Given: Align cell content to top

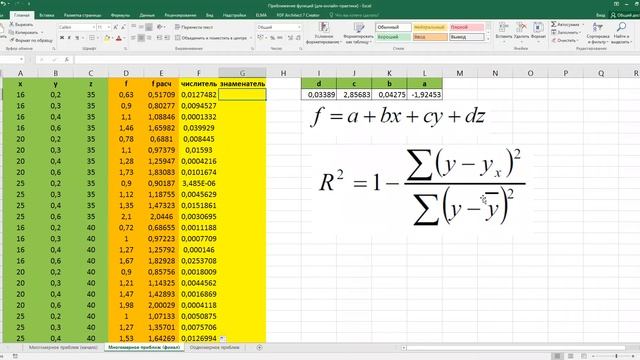Looking at the screenshot, I should tap(133, 27).
